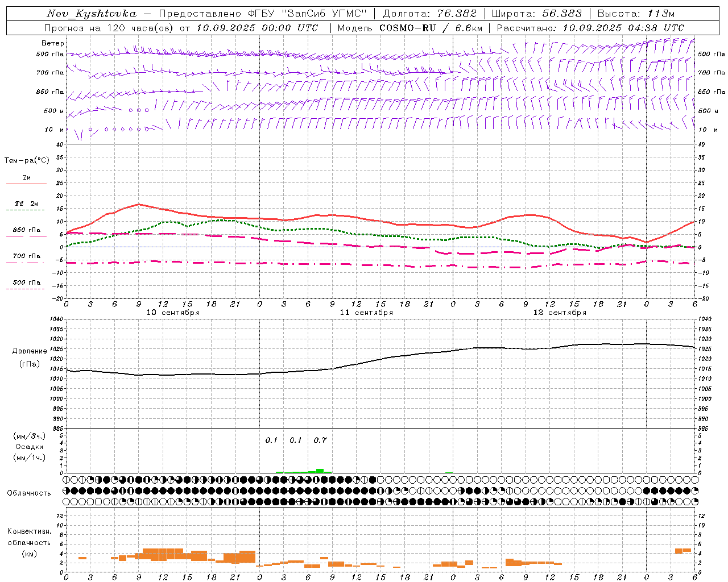Click the Рассчитано: 10.09.2025 04:38 UTC timestamp

[x=590, y=28]
